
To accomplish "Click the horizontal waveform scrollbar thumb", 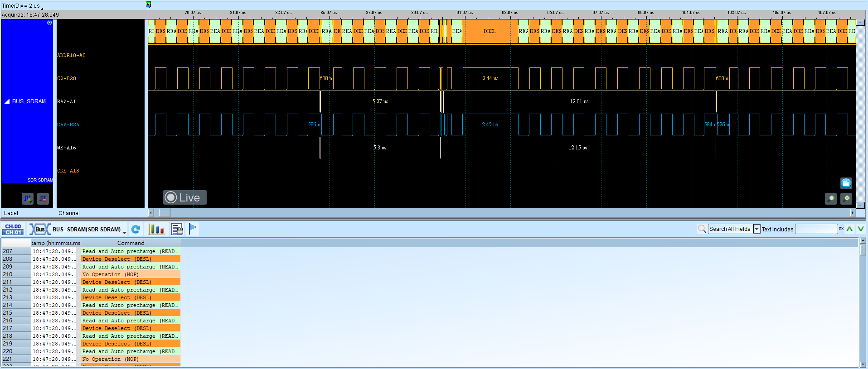I will point(165,213).
